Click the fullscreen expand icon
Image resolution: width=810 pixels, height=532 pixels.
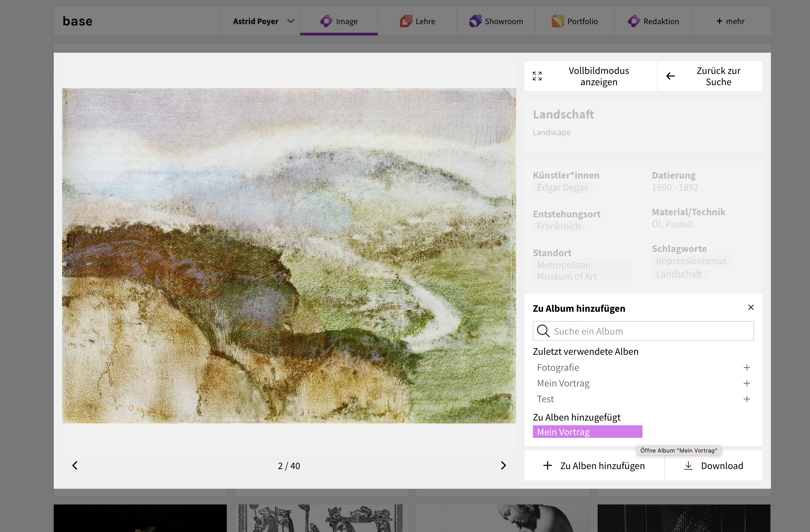(x=537, y=76)
